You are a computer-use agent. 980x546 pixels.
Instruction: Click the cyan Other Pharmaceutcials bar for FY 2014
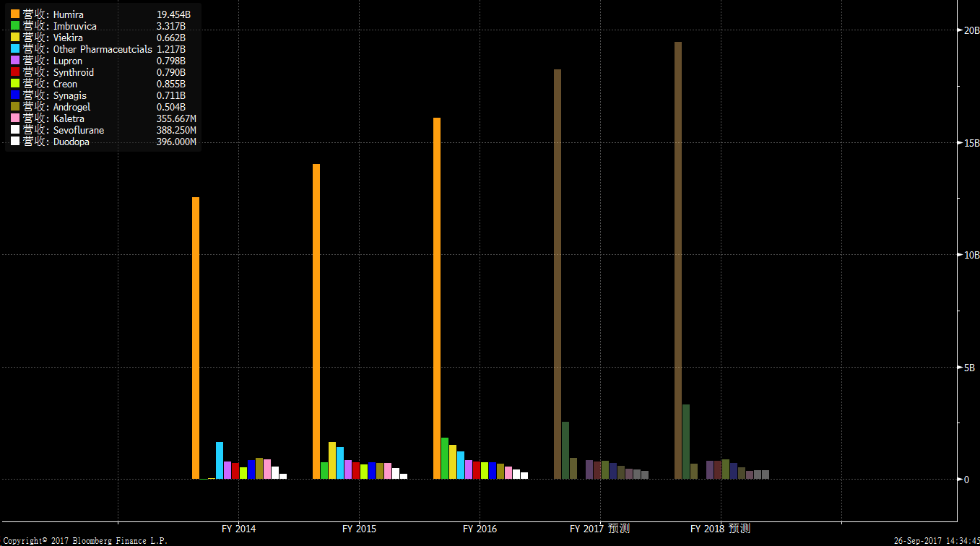click(220, 460)
